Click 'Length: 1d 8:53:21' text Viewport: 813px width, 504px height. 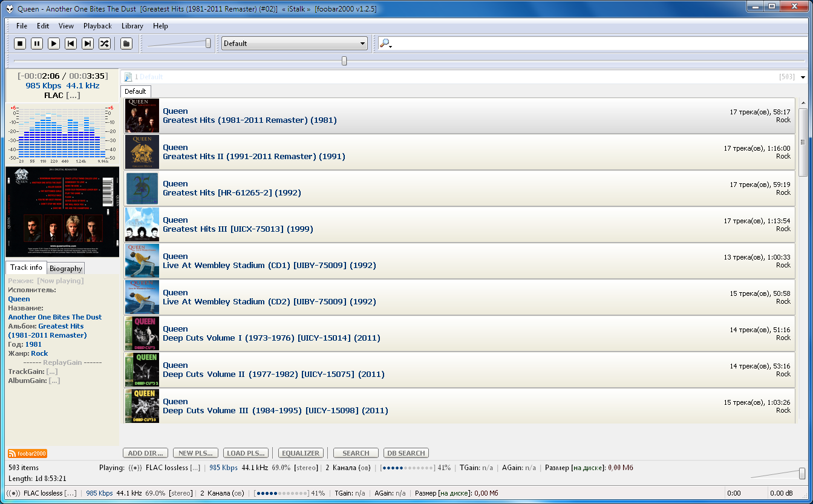click(x=38, y=479)
